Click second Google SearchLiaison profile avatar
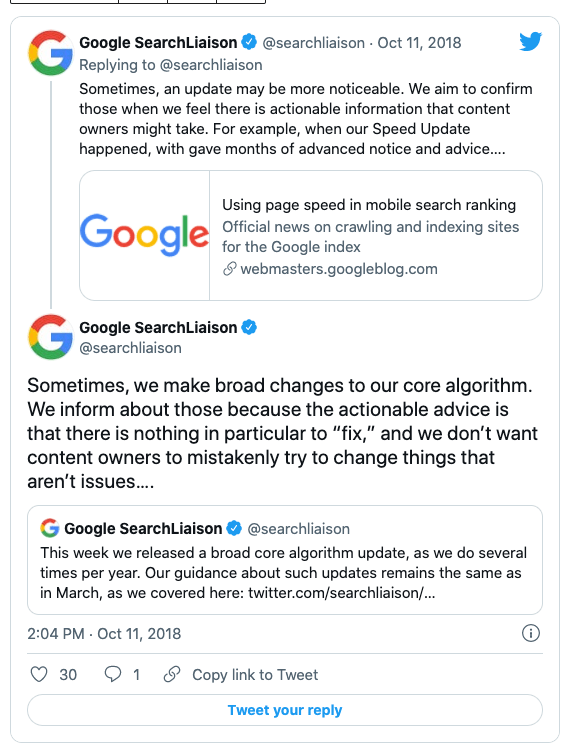The image size is (565, 749). pos(50,337)
